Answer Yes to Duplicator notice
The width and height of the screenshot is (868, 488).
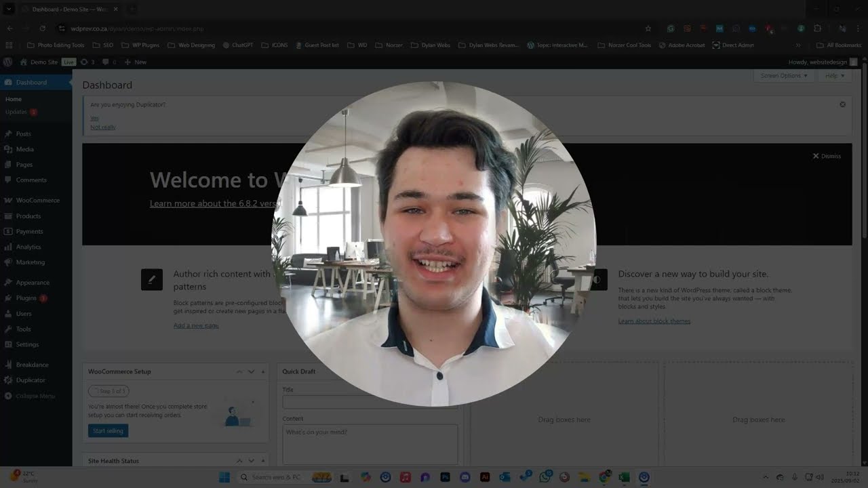[94, 118]
